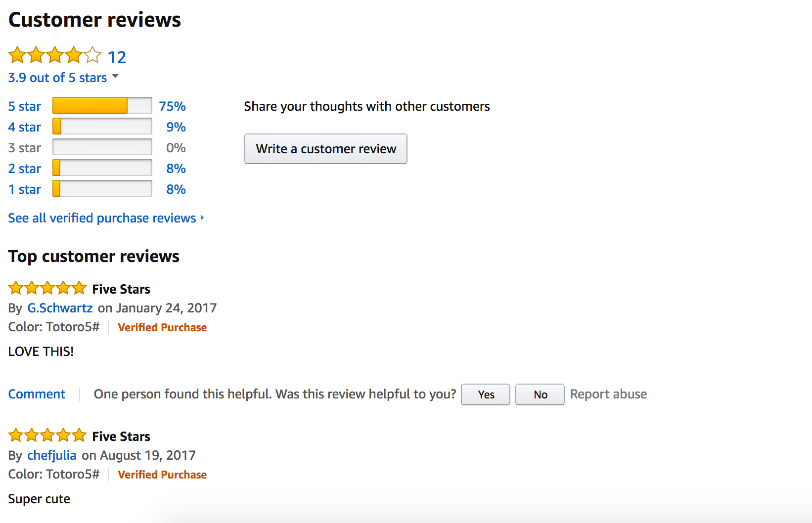Filter by 5 star reviews
Screen dimensions: 812x523
tap(25, 106)
